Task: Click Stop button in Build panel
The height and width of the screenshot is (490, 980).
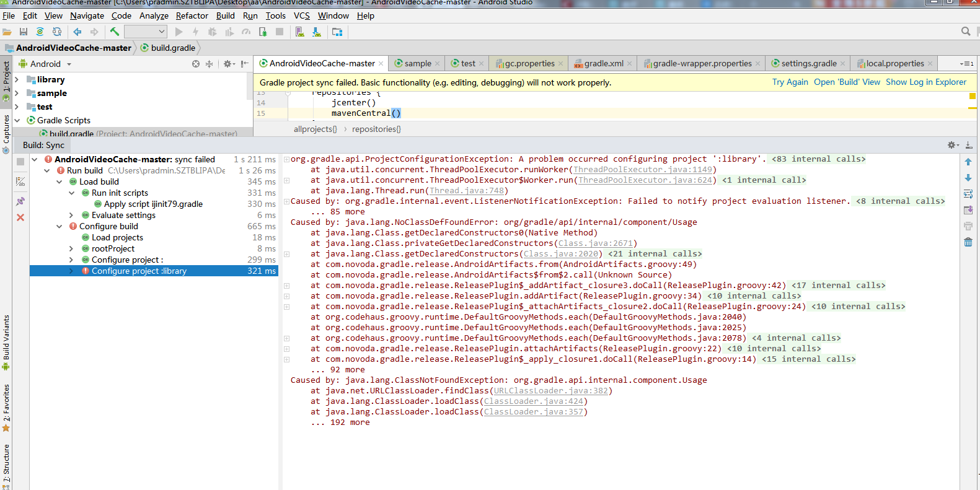Action: pos(20,162)
